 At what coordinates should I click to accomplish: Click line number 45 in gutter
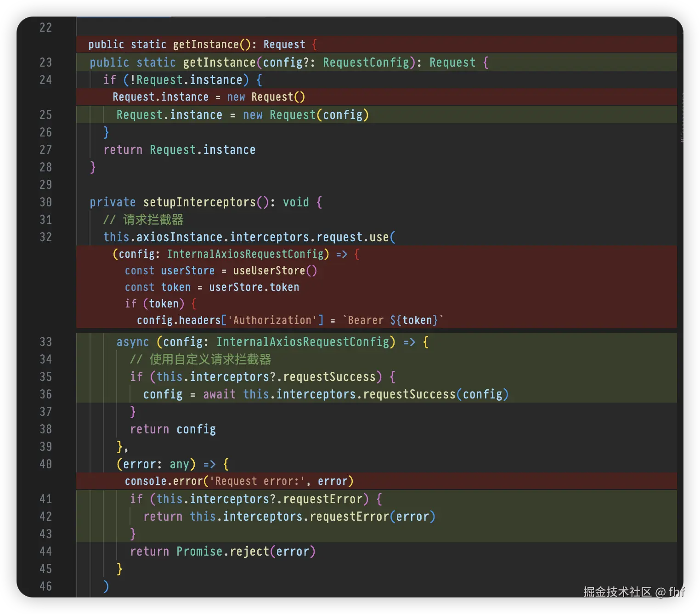pos(45,569)
